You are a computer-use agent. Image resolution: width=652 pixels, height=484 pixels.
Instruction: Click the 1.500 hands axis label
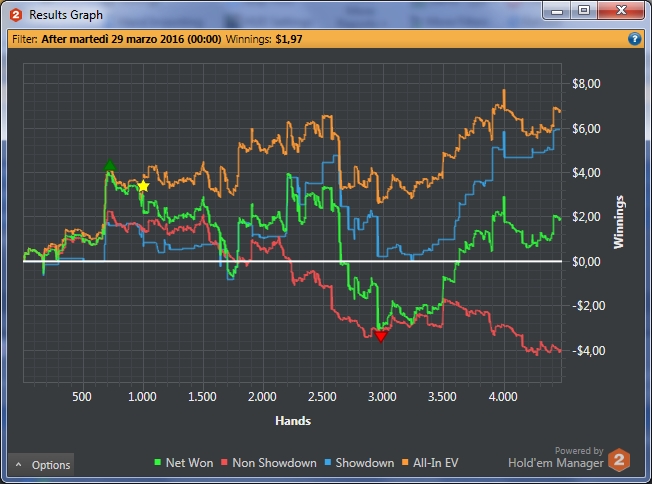click(202, 396)
